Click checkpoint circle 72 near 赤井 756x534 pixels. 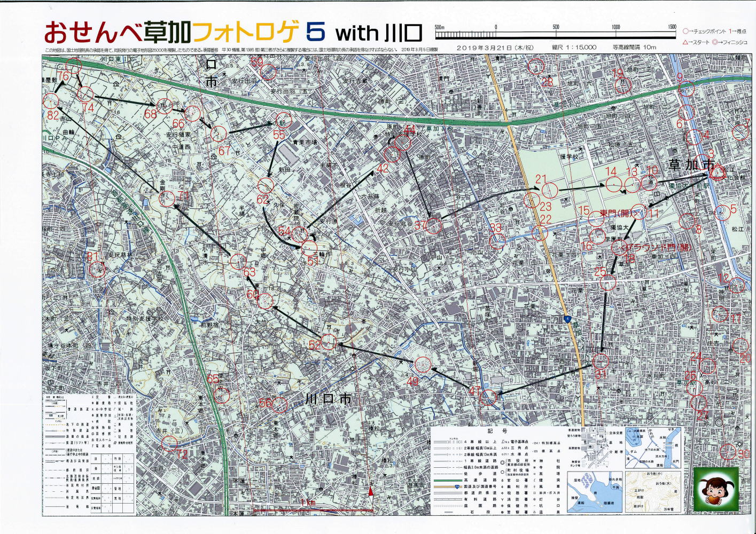tap(169, 443)
